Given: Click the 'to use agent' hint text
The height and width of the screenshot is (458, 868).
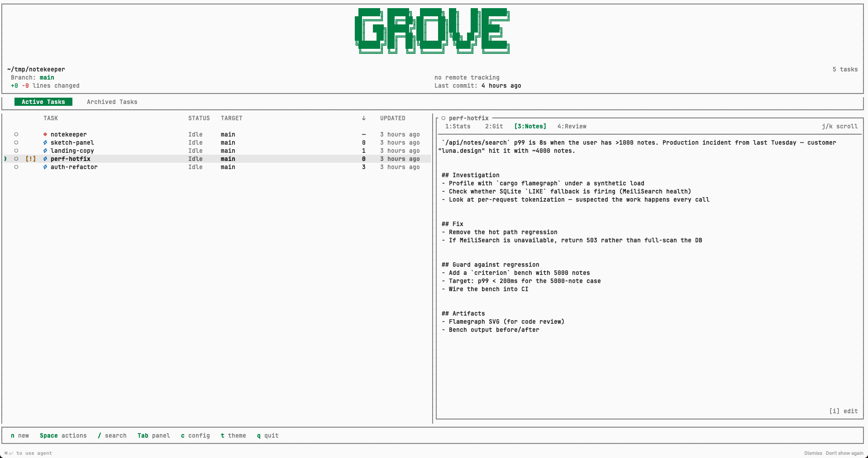Looking at the screenshot, I should (34, 453).
